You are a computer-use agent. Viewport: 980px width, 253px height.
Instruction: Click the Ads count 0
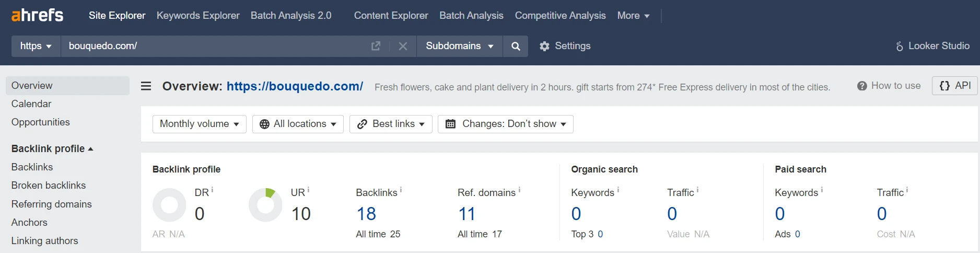tap(798, 234)
